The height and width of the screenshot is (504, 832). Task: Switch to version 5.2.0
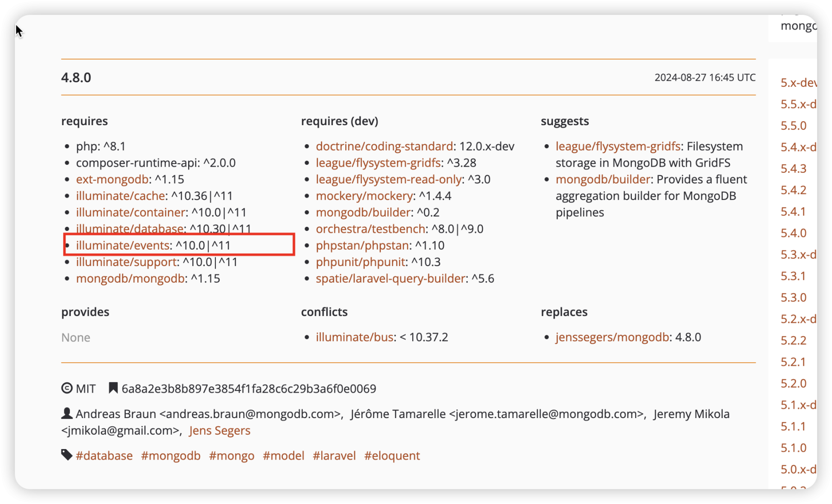pos(793,383)
